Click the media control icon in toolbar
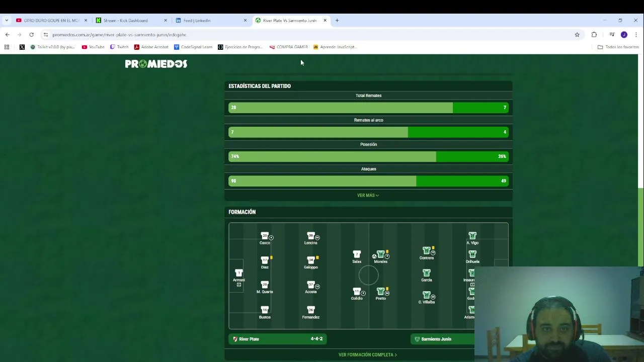 [x=612, y=35]
